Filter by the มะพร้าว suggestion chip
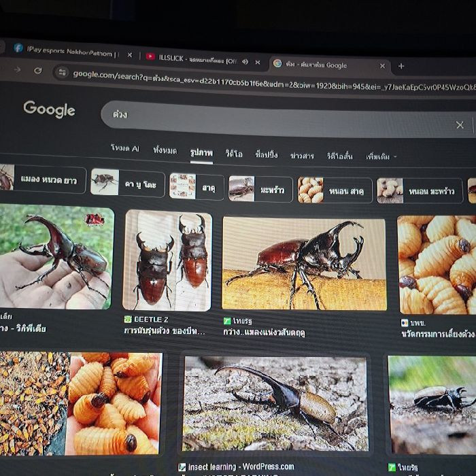 pos(261,189)
